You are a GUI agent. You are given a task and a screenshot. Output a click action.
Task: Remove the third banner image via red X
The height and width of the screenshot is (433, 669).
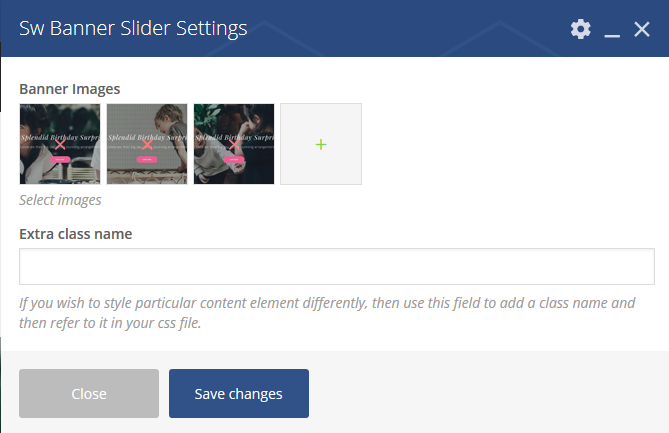coord(234,144)
